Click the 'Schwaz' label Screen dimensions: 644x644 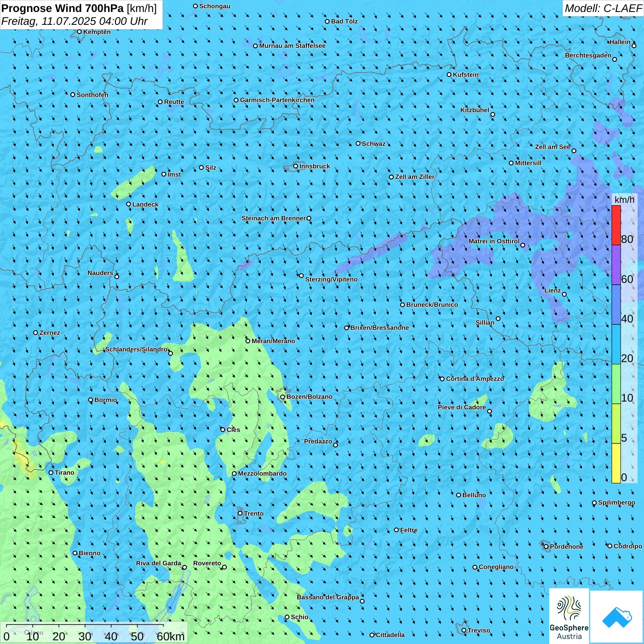374,144
